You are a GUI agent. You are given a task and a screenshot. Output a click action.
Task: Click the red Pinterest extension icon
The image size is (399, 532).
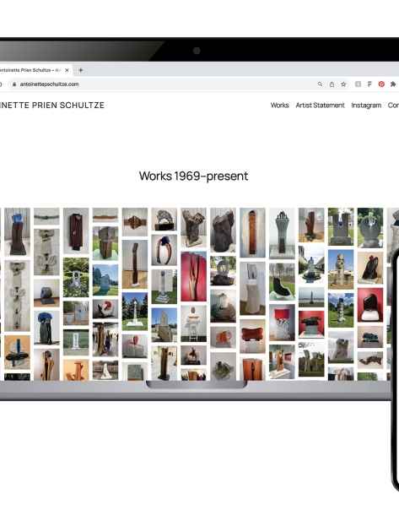point(381,84)
